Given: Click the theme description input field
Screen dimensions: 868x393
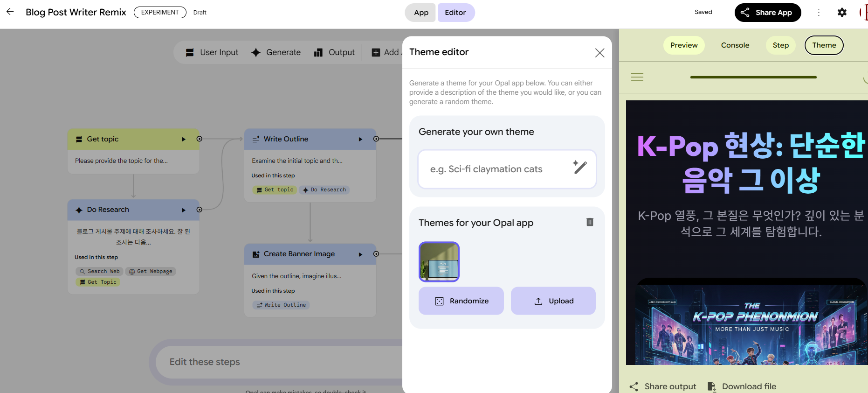Looking at the screenshot, I should pos(507,169).
